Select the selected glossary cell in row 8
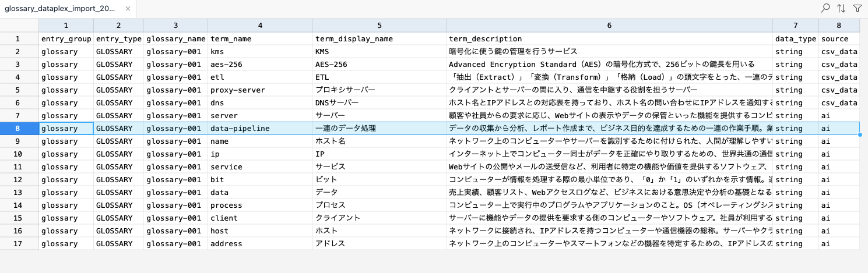Screen dimensions: 868x273 [66, 129]
